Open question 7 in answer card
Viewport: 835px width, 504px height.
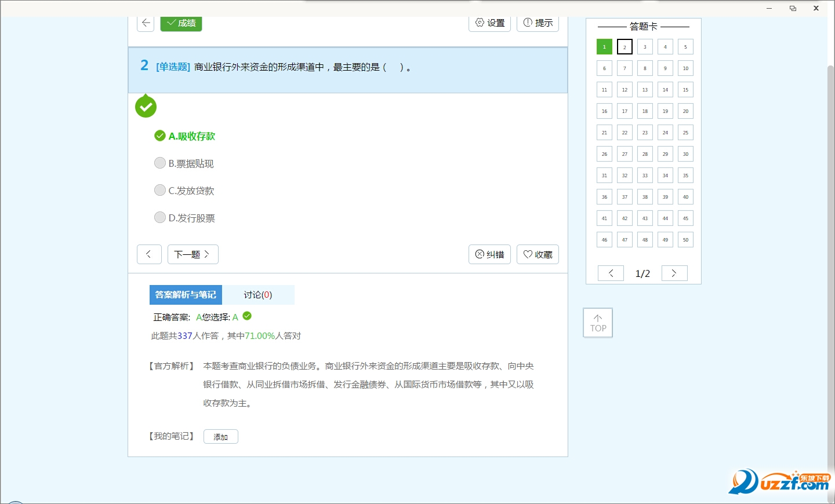[x=625, y=68]
